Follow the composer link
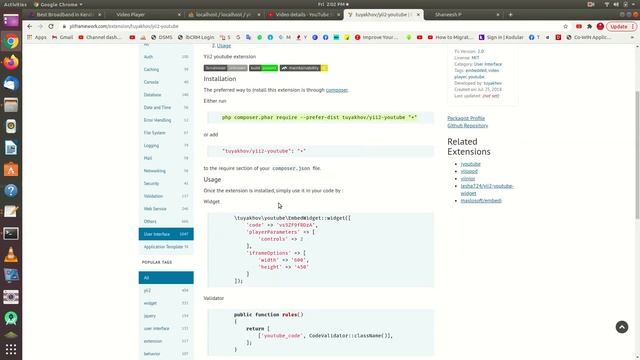 pos(337,90)
